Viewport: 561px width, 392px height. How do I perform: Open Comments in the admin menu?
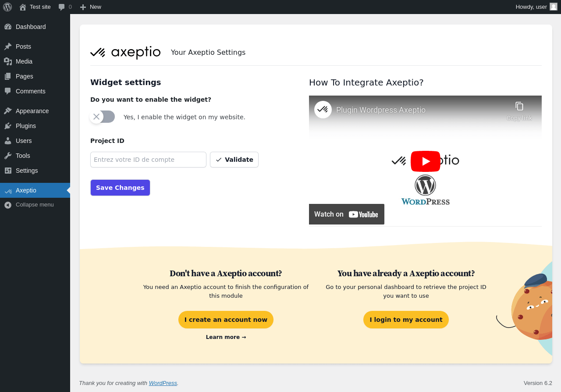[35, 91]
